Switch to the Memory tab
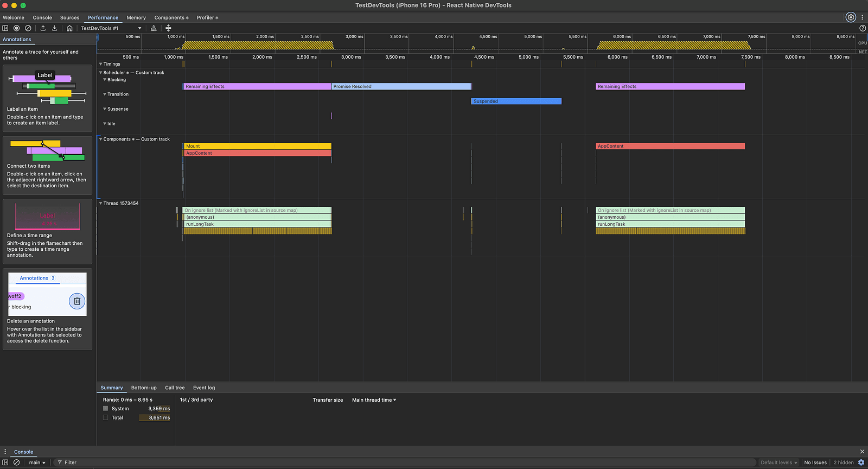The height and width of the screenshot is (469, 868). click(136, 18)
